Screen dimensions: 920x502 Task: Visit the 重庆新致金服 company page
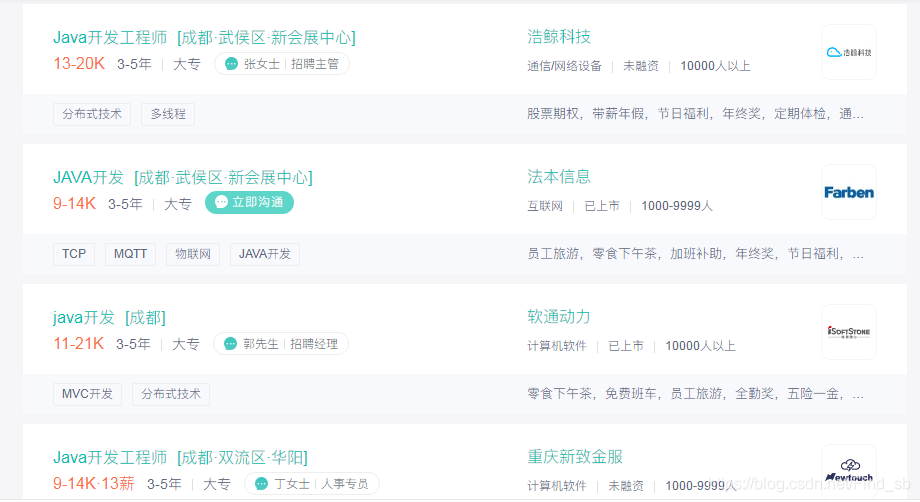575,457
